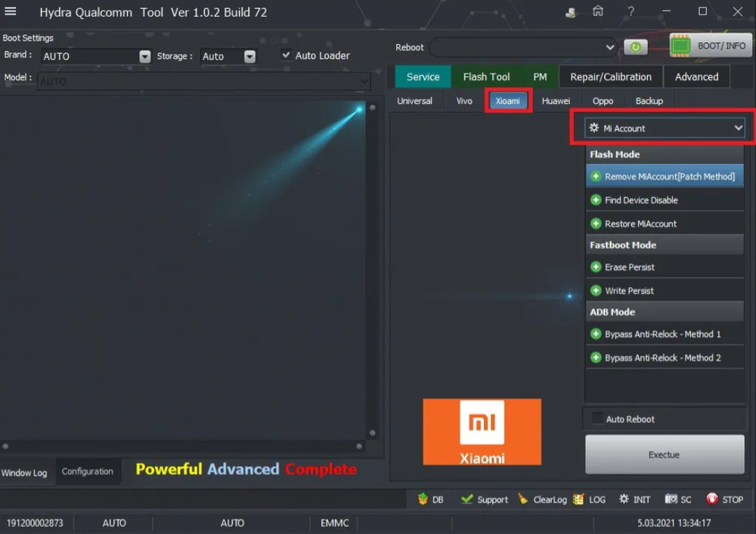Click the Exectue button

coord(664,455)
